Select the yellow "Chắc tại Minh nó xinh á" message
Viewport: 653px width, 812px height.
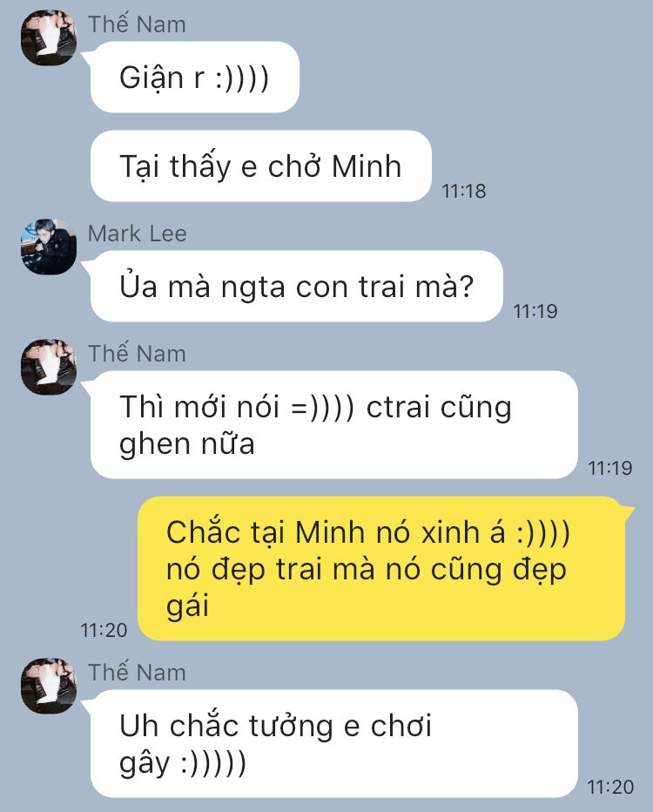[382, 568]
